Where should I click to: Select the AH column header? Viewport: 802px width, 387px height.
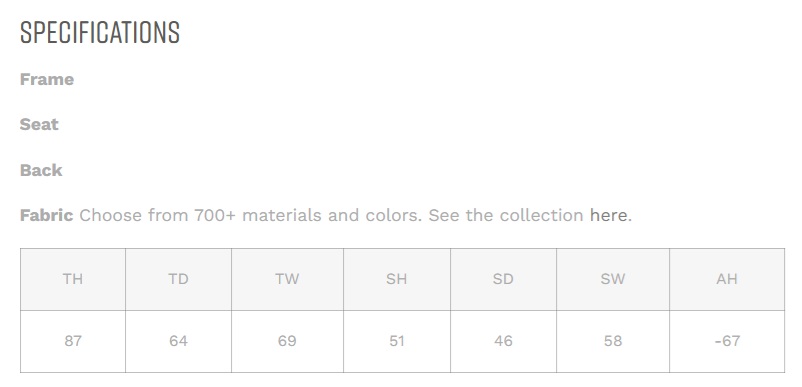click(x=727, y=279)
